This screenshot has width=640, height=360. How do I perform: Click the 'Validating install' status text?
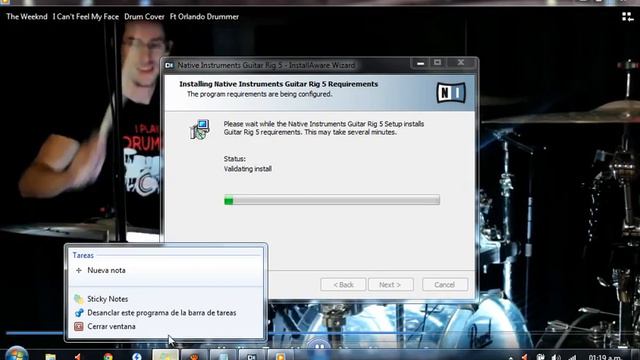click(247, 169)
